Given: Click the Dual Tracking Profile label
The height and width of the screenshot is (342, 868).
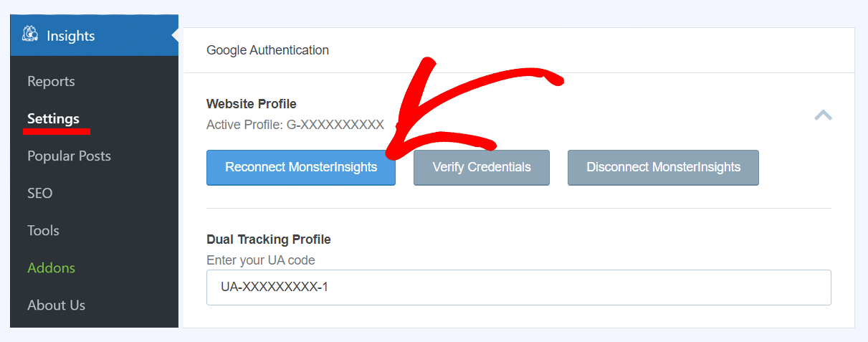Looking at the screenshot, I should 269,239.
